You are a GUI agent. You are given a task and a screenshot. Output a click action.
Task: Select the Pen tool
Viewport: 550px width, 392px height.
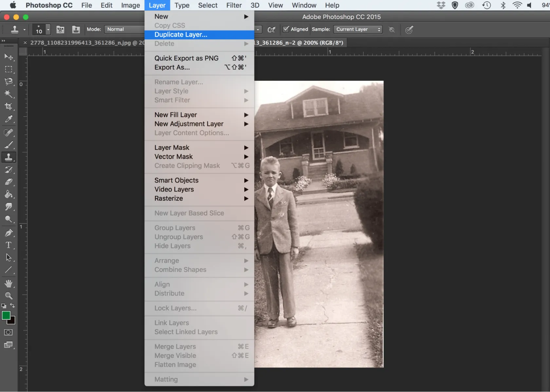pyautogui.click(x=9, y=233)
